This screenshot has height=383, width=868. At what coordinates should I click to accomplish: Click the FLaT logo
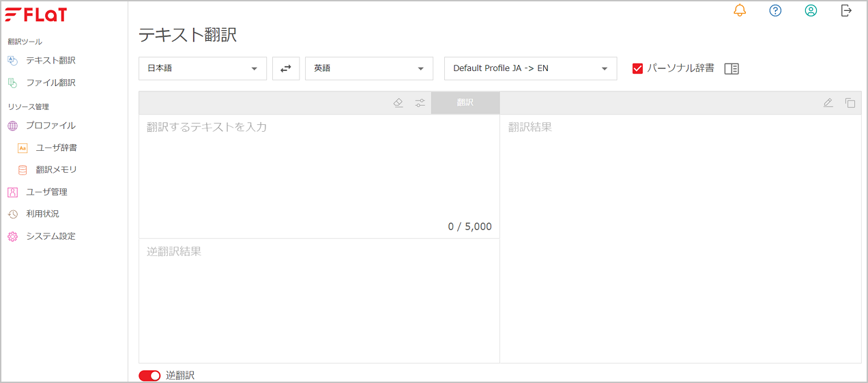35,14
